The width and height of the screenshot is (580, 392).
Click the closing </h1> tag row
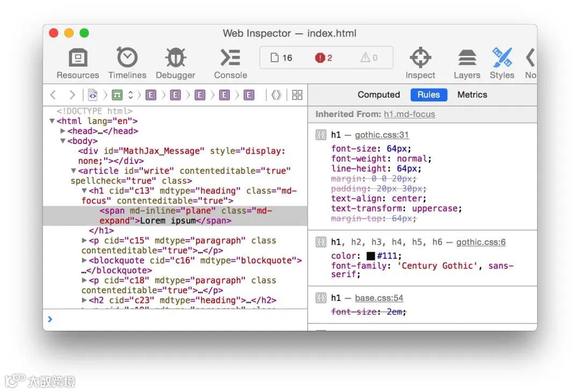point(102,230)
